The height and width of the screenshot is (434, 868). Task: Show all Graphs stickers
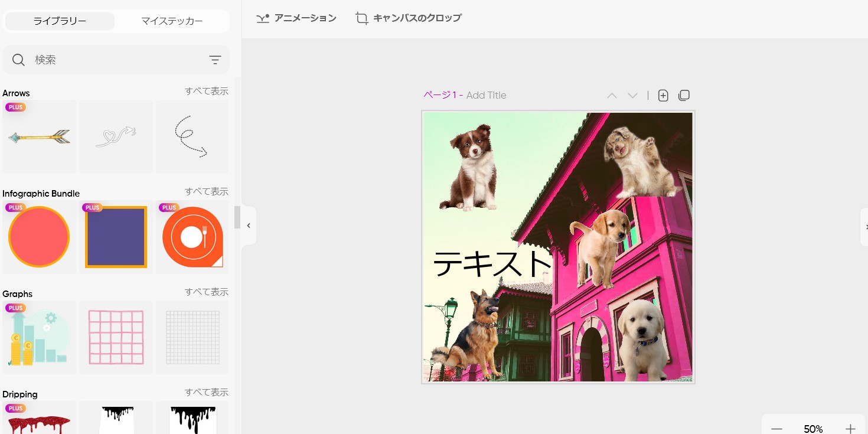(x=207, y=292)
